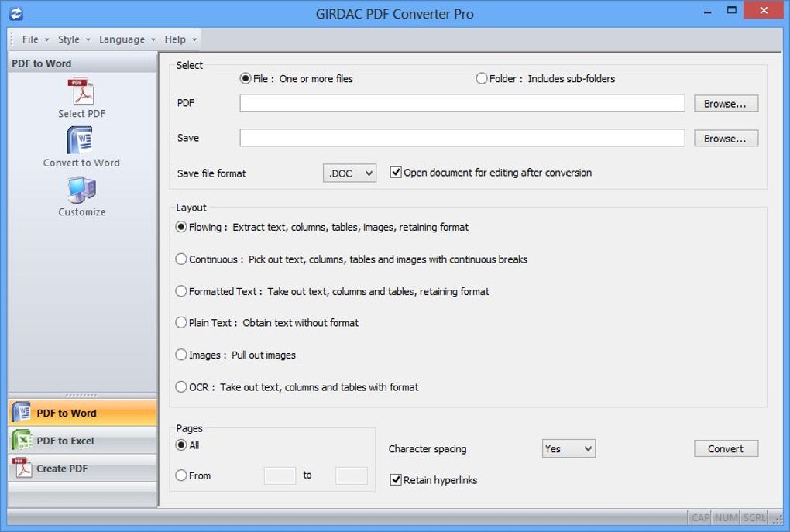The image size is (790, 532).
Task: Click the NUM indicator in the status bar
Action: (x=726, y=517)
